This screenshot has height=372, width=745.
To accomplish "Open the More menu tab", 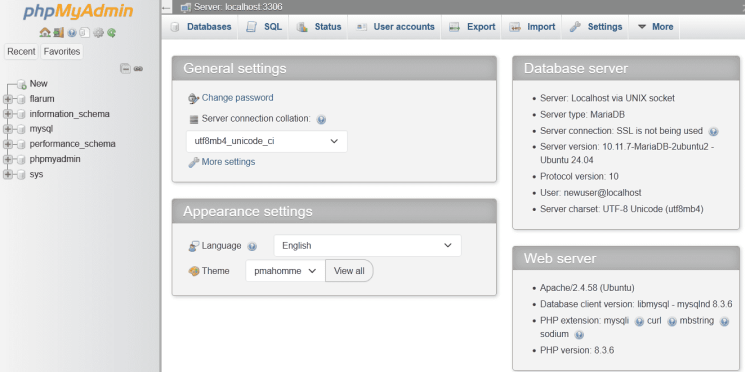I will [x=655, y=27].
